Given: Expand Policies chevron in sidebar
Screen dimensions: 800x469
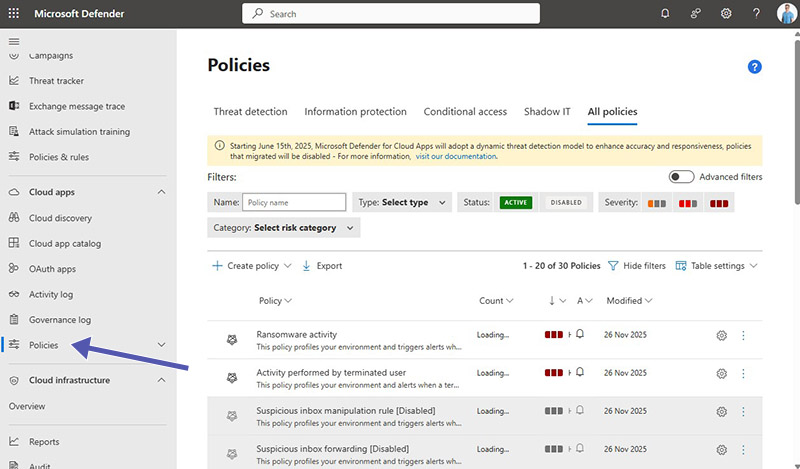Looking at the screenshot, I should click(161, 345).
